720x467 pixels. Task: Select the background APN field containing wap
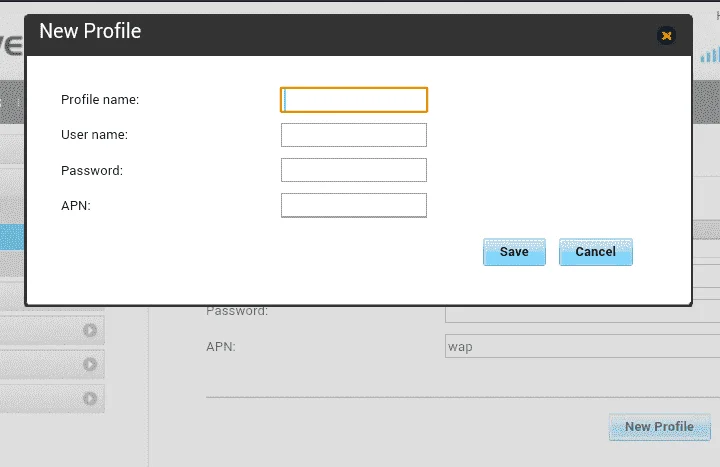click(x=582, y=346)
